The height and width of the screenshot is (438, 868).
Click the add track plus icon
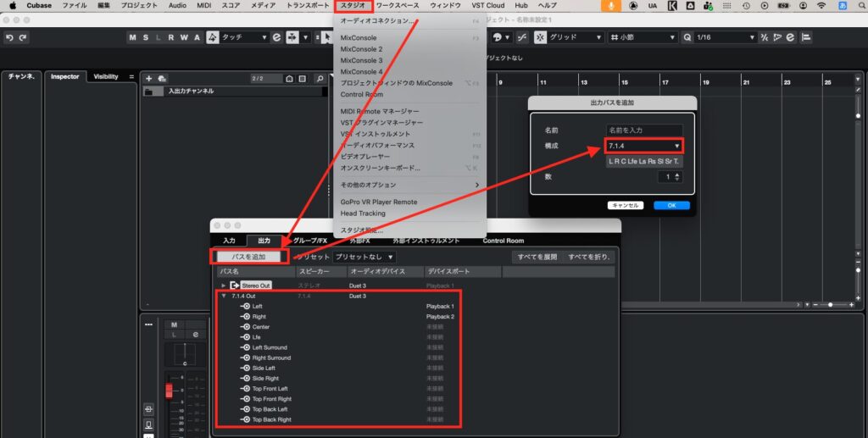pyautogui.click(x=149, y=78)
